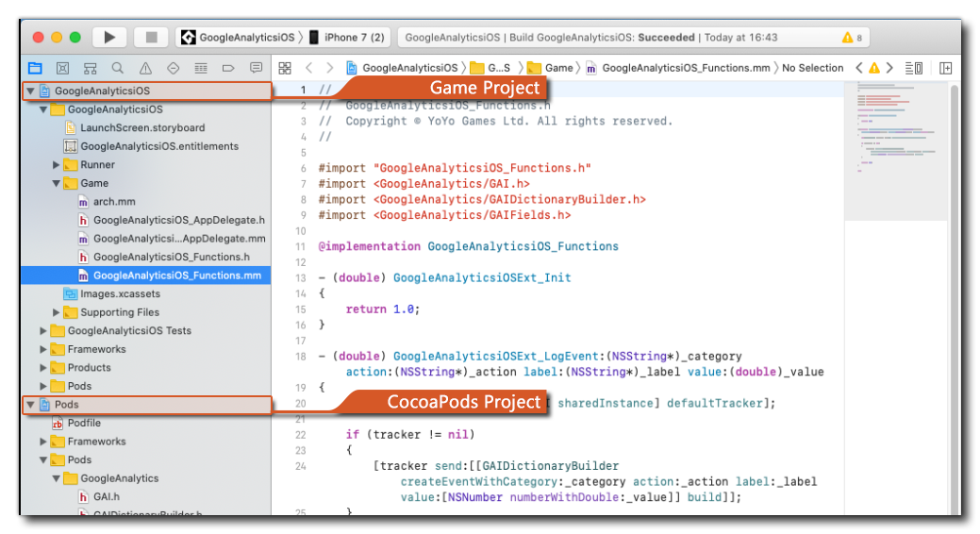Add a new editor pane on the right

945,68
